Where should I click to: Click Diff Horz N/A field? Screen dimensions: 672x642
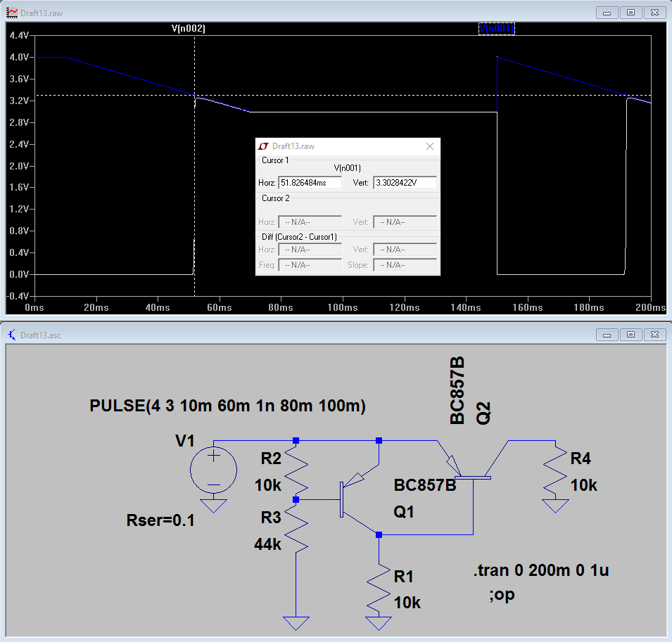(310, 250)
